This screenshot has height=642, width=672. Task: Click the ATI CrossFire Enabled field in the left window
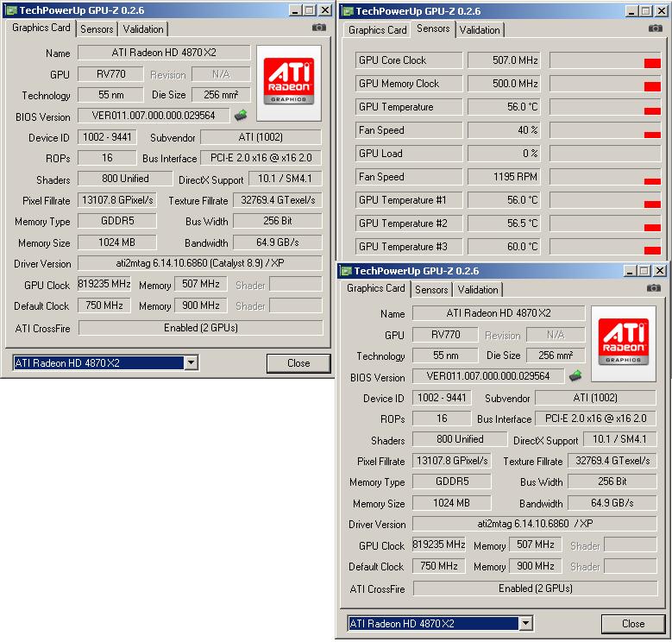201,328
